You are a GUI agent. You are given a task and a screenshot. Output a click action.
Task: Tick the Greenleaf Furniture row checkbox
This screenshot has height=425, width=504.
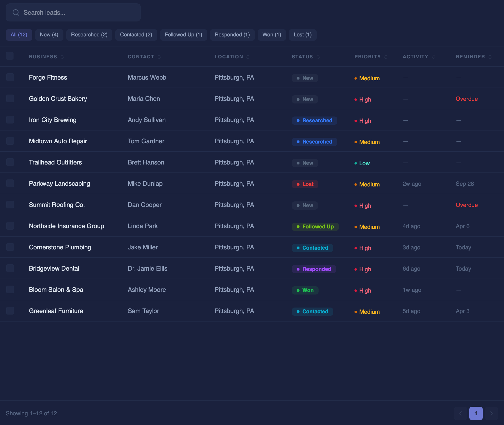click(x=10, y=311)
